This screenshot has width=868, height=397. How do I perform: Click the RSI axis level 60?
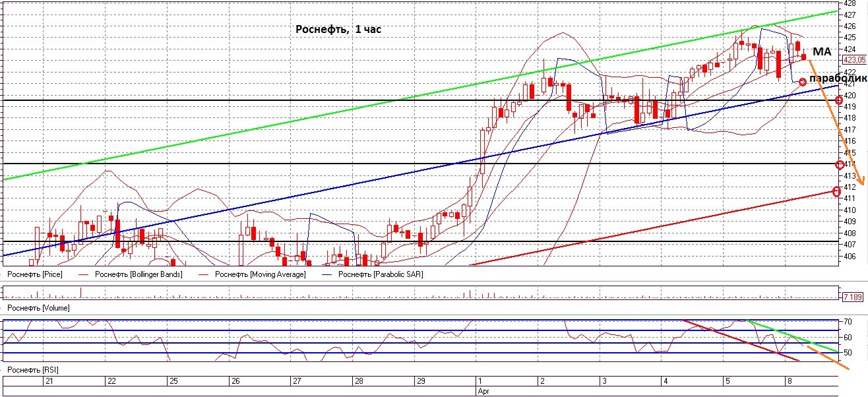tap(848, 337)
